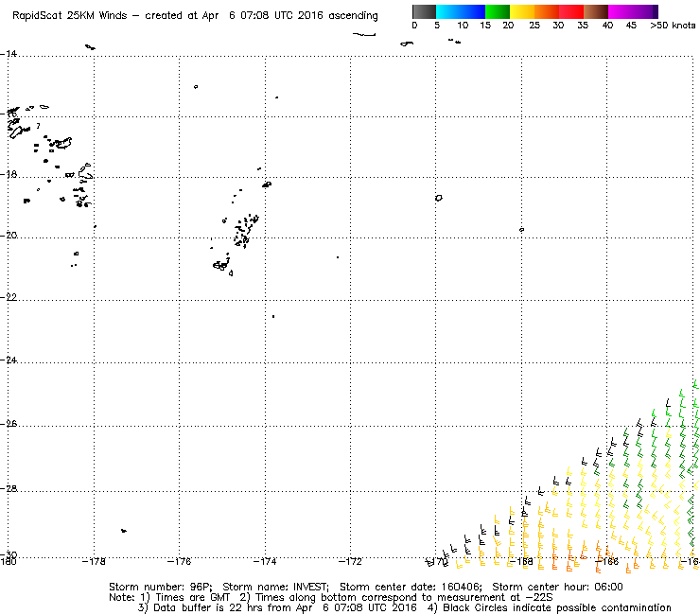
Task: Click the 'Storm center hour: 06:00' text
Action: coord(557,587)
